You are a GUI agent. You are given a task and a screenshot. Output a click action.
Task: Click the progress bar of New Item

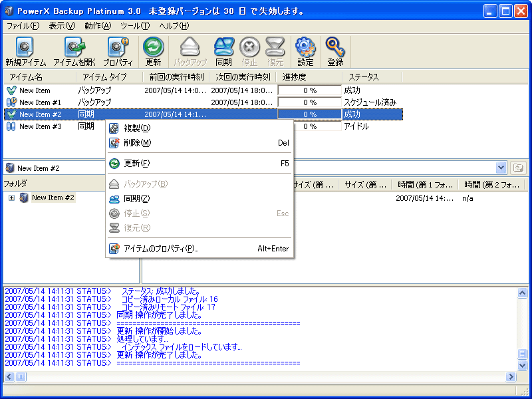(x=309, y=90)
